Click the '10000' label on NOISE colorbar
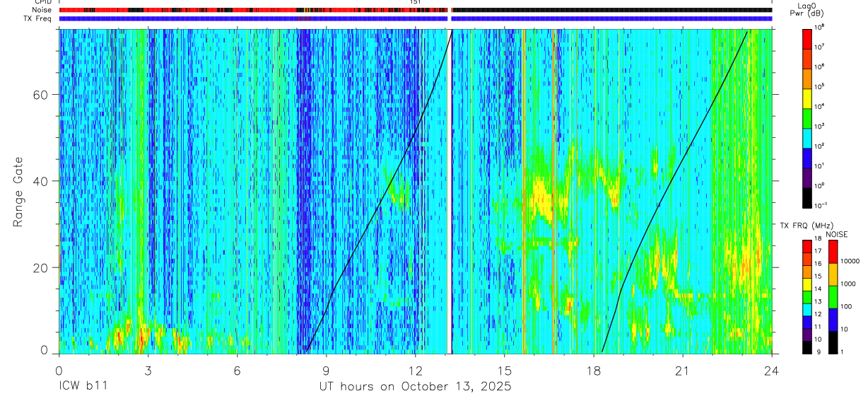Image resolution: width=868 pixels, height=401 pixels. [x=850, y=261]
